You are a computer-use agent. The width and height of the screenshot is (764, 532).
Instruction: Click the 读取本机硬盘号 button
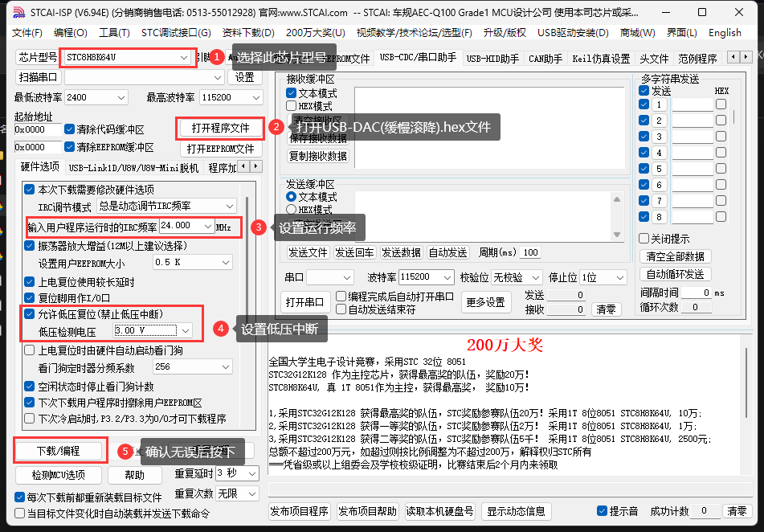[x=440, y=511]
